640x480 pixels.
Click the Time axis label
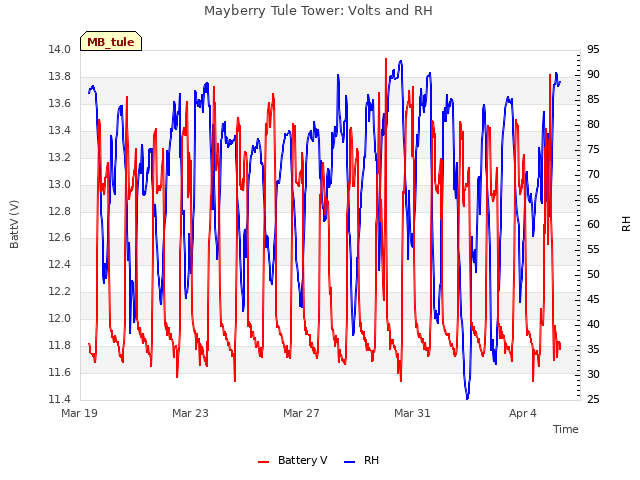click(x=566, y=429)
